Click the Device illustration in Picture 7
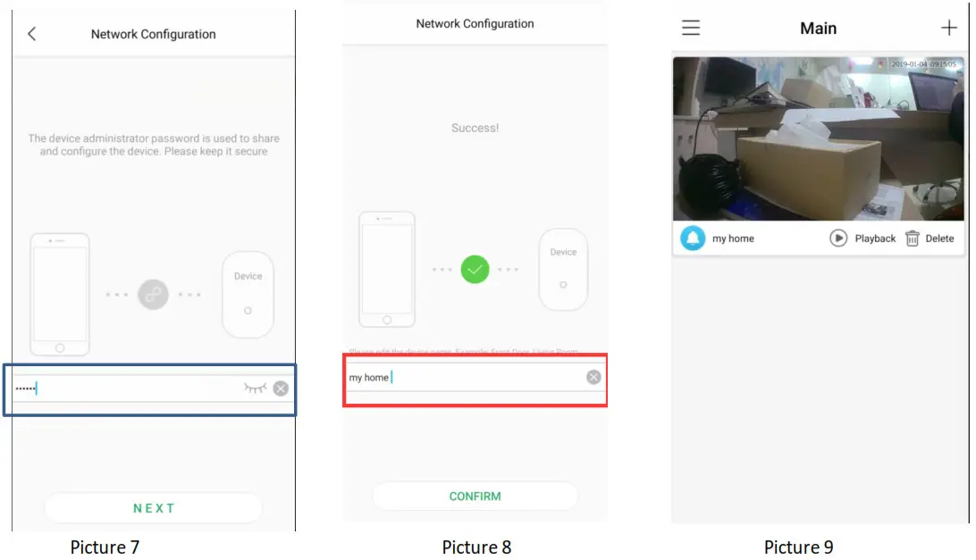Screen dimensions: 976x560 248,295
